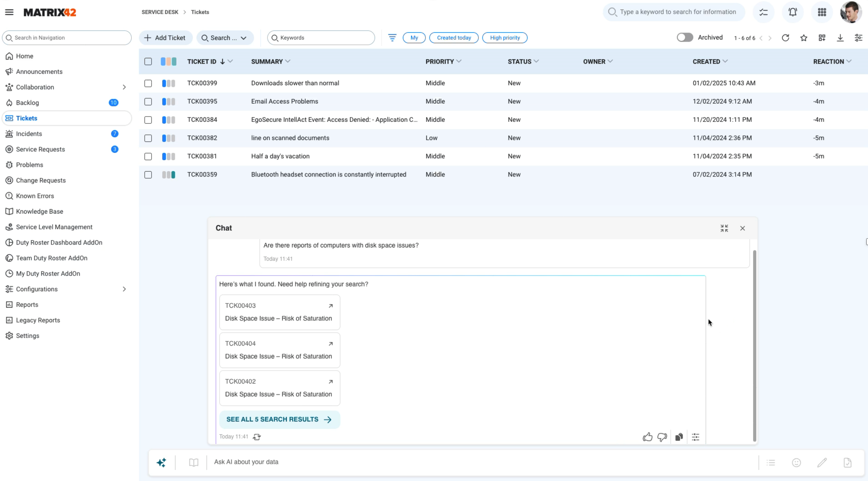Click the export download icon
Screen dimensions: 868x481
(x=840, y=38)
